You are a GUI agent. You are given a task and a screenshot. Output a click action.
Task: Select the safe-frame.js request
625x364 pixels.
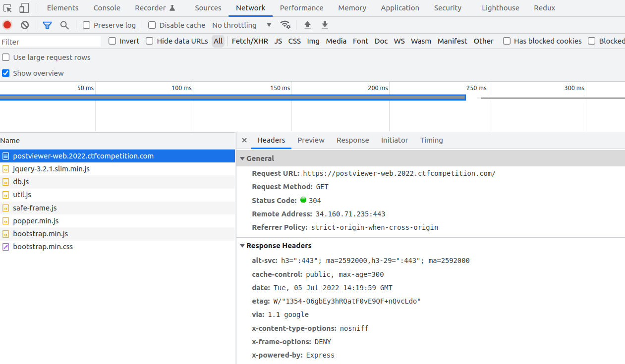(x=117, y=208)
